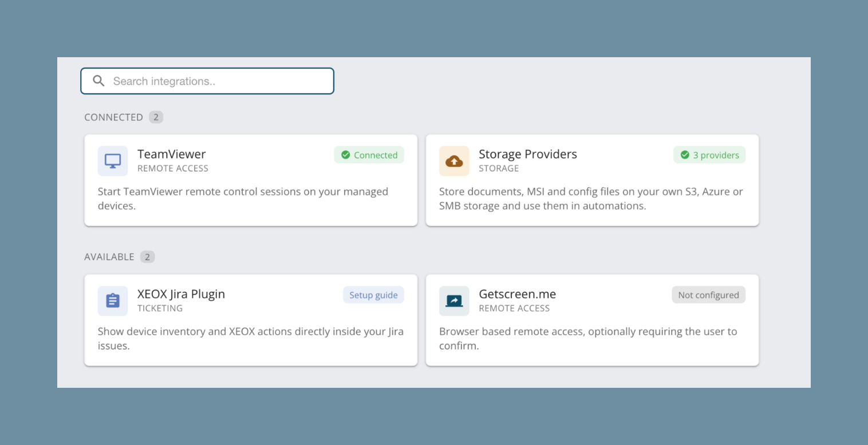The height and width of the screenshot is (445, 868).
Task: Open the TeamViewer integration title
Action: pyautogui.click(x=172, y=154)
